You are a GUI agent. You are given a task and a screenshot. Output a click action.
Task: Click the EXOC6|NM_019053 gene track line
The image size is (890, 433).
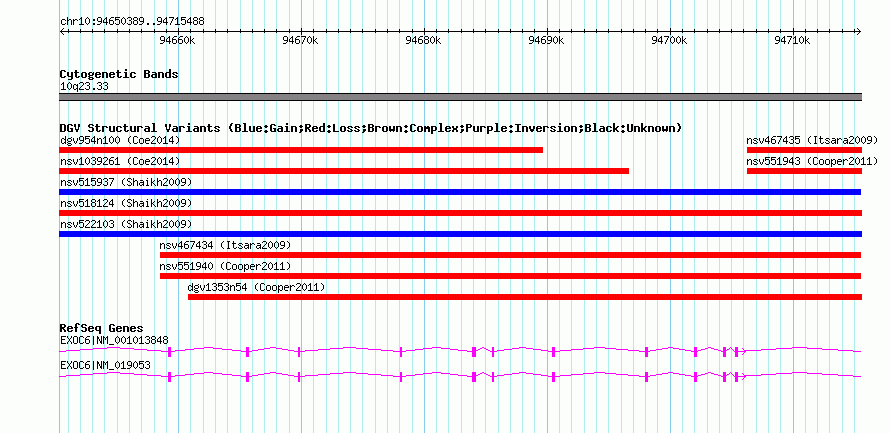[460, 376]
